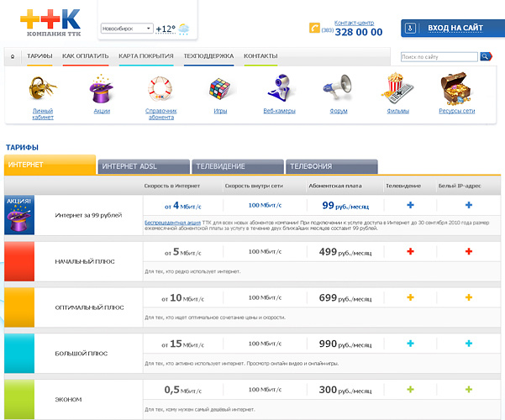Image resolution: width=505 pixels, height=420 pixels.
Task: Click the Форум megaphone icon
Action: [x=338, y=87]
